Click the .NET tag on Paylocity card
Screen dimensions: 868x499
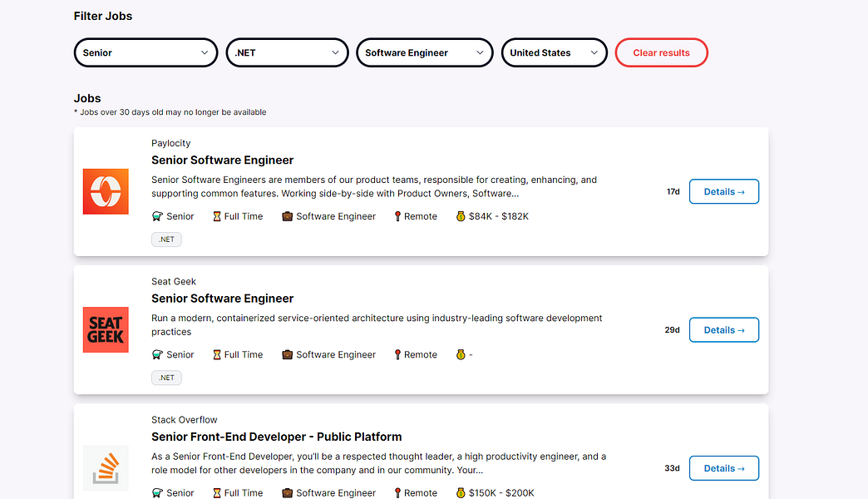[166, 240]
